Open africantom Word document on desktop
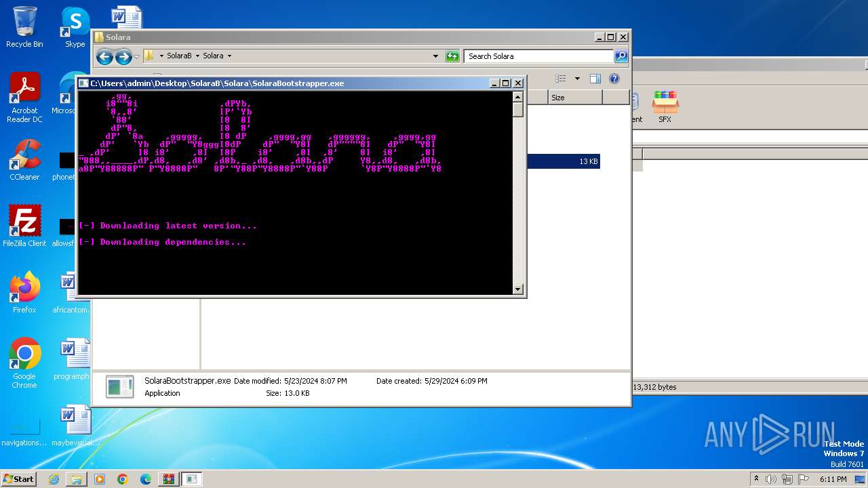The height and width of the screenshot is (488, 868). 71,293
